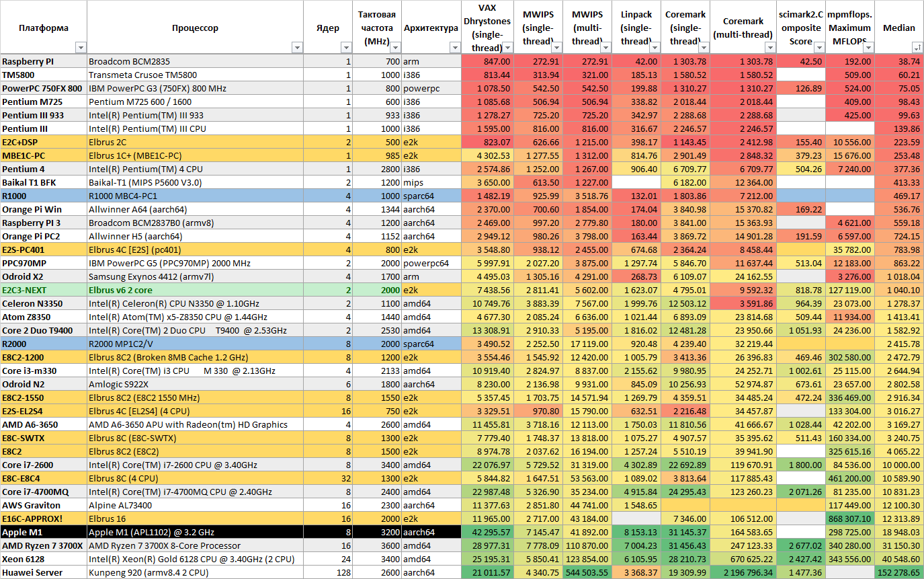This screenshot has width=924, height=579.
Task: Select the AMD A6-3650 platform cell
Action: point(44,424)
